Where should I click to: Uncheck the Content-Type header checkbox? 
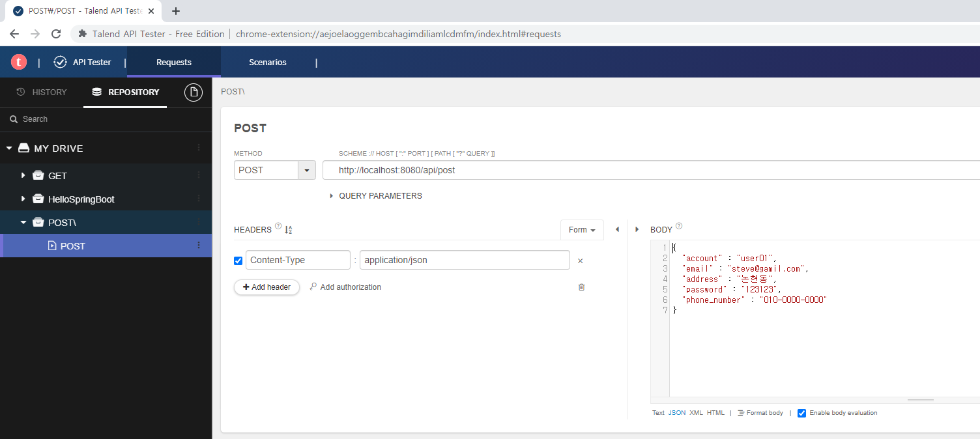click(238, 261)
